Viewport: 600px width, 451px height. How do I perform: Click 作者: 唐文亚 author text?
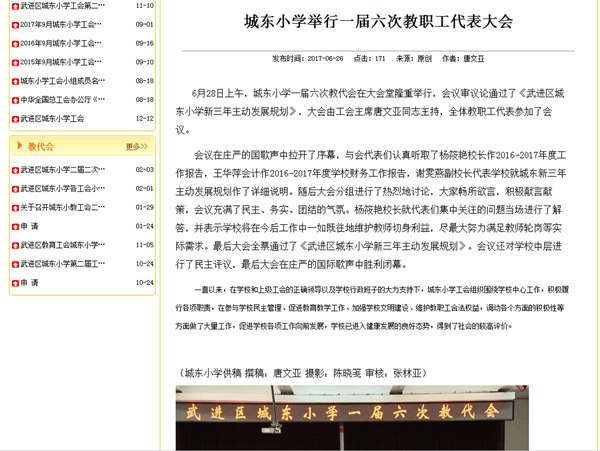[x=463, y=59]
